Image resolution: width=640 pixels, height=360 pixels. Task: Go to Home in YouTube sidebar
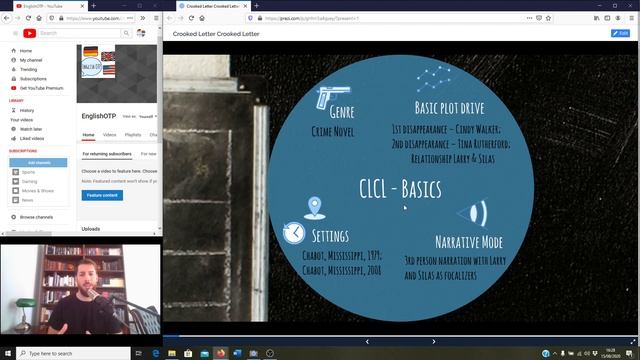[x=25, y=51]
